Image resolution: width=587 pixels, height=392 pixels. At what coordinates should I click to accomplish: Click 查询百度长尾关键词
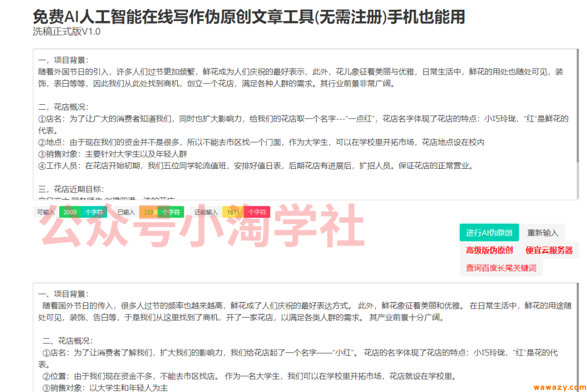[501, 268]
